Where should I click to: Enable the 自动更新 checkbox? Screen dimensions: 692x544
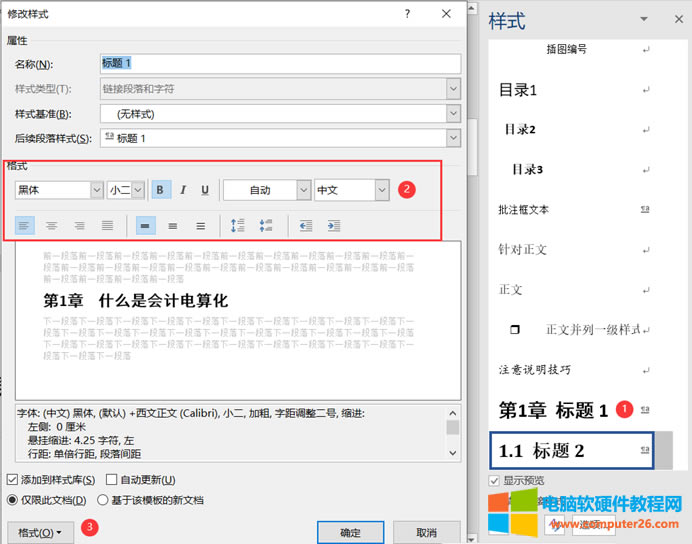click(x=112, y=480)
